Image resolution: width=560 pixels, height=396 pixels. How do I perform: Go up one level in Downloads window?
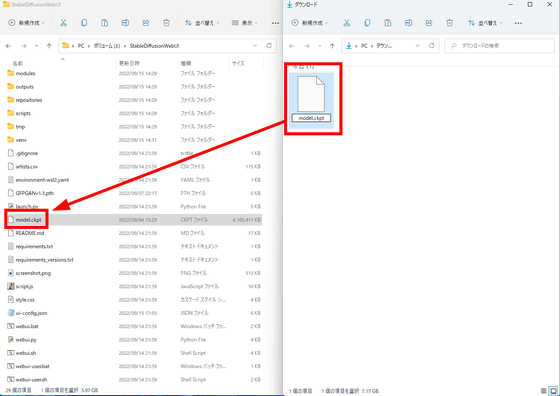[332, 46]
